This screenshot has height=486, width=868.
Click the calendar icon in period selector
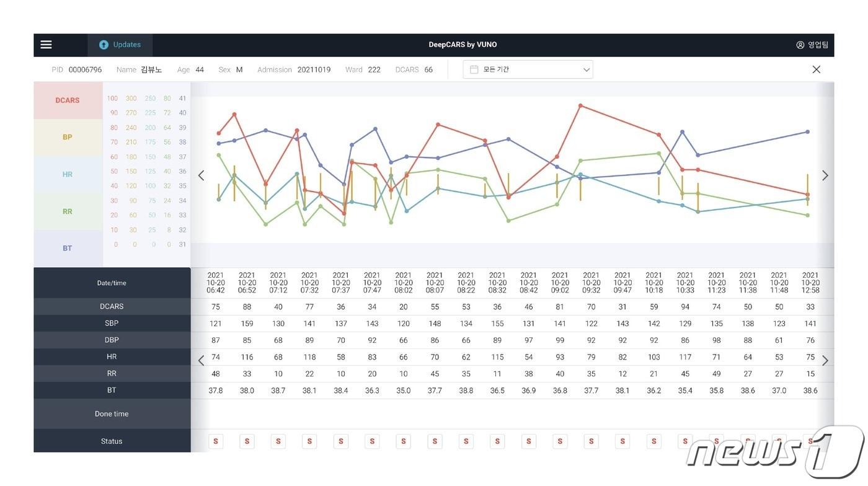tap(474, 69)
